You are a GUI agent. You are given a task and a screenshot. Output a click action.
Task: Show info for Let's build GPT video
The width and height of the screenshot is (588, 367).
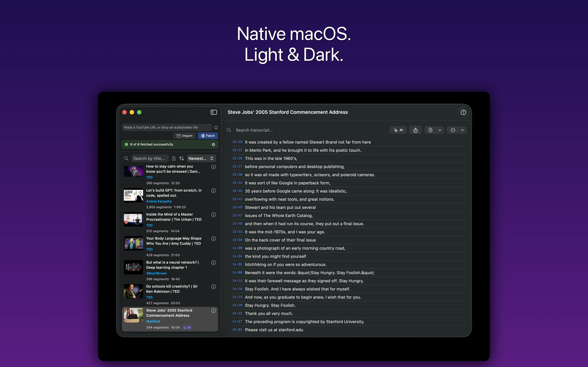click(213, 191)
